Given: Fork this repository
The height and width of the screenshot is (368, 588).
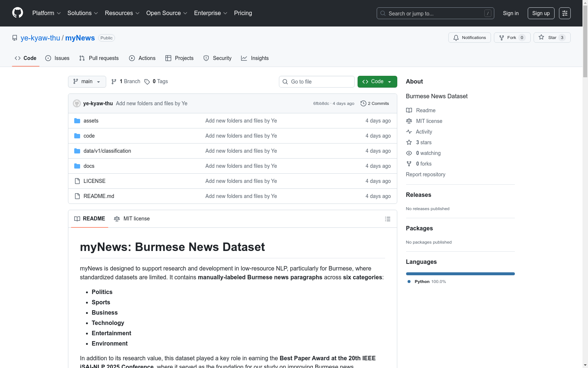Looking at the screenshot, I should (512, 38).
